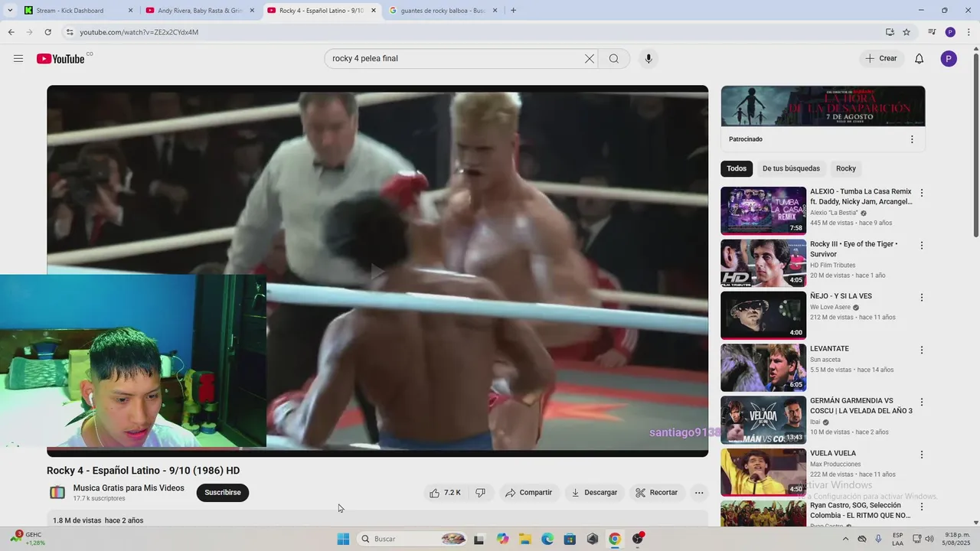This screenshot has width=980, height=551.
Task: Start voice search with the microphone icon
Action: [648, 59]
